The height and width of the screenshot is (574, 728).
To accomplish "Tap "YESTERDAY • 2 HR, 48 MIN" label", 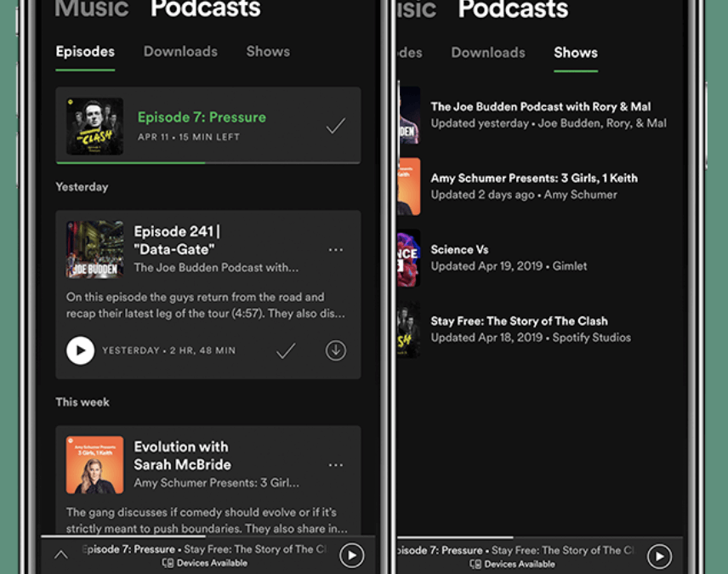I will [168, 350].
